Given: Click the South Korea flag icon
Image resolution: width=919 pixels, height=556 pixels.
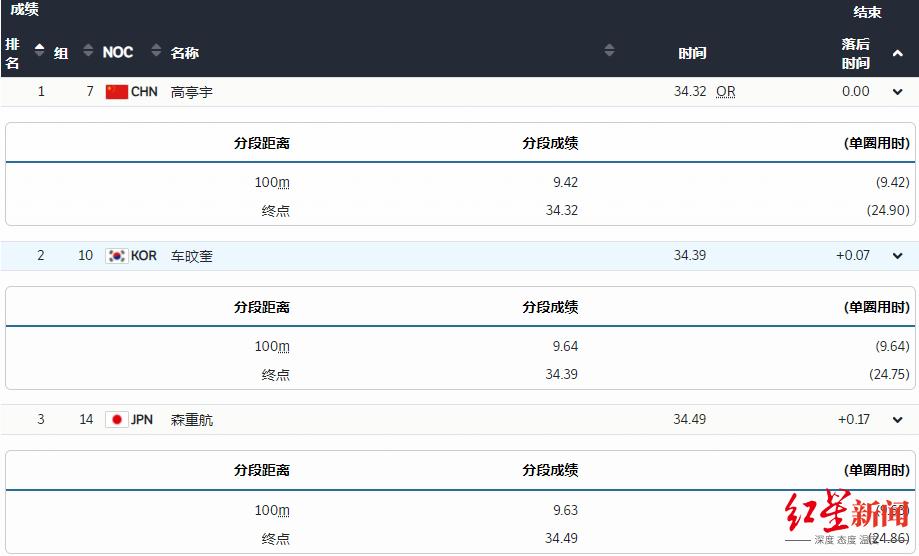Looking at the screenshot, I should point(117,256).
